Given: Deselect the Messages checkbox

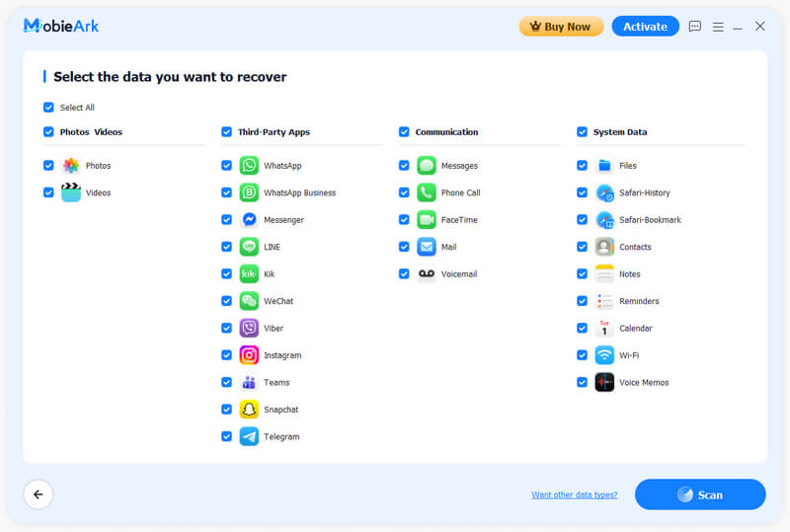Looking at the screenshot, I should coord(404,165).
